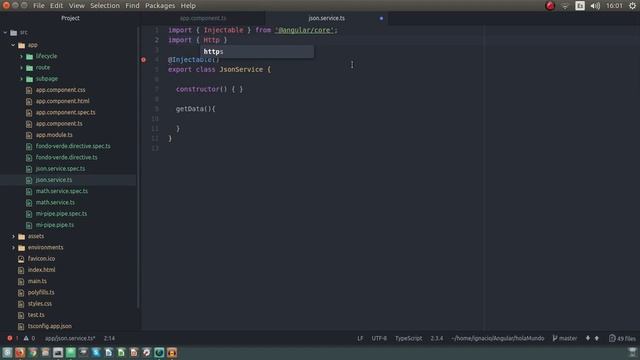The image size is (640, 360).
Task: Open app.component.css in the tree
Action: (60, 90)
